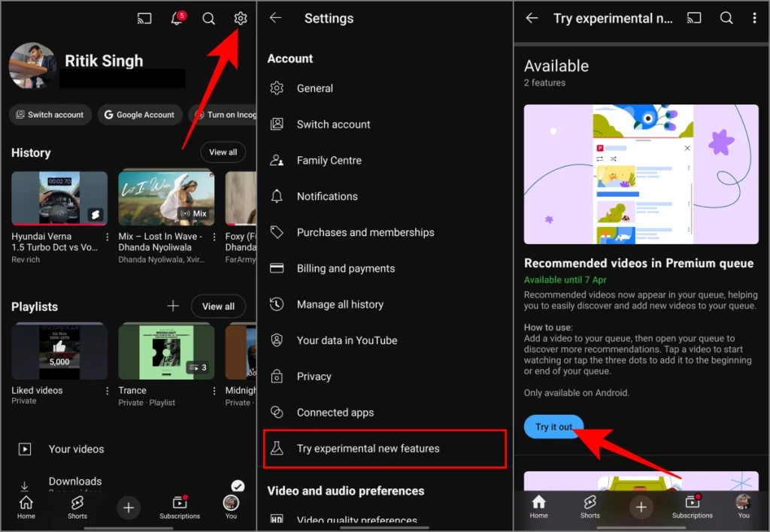Open Connected apps settings
770x532 pixels.
click(385, 413)
